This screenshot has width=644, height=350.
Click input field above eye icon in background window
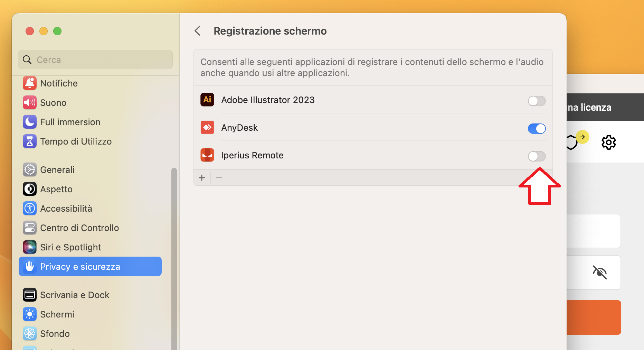point(594,231)
